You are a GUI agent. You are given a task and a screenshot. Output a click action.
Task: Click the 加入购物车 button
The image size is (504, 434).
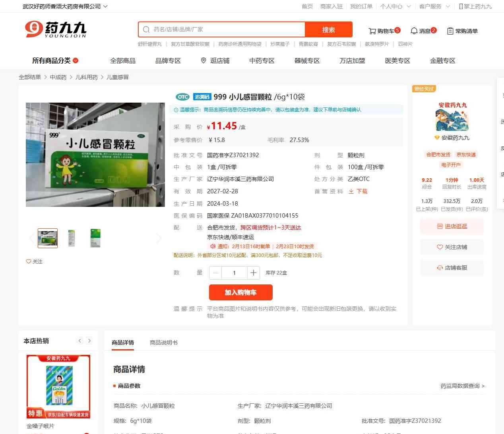pyautogui.click(x=241, y=292)
